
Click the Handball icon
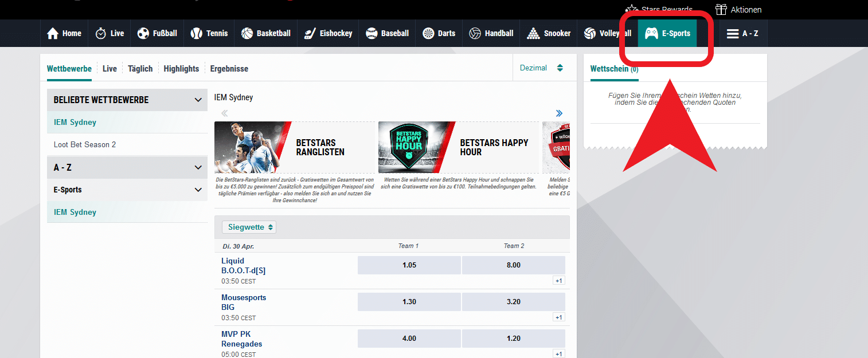(475, 33)
